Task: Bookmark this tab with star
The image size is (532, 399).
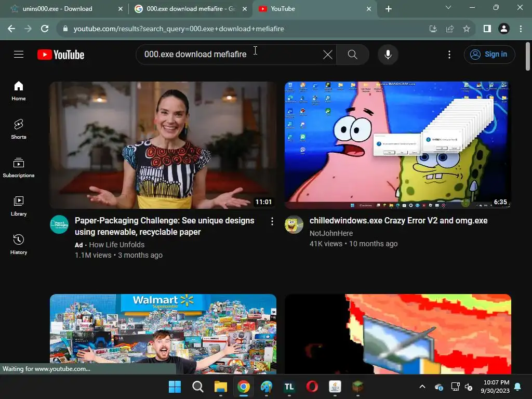Action: (x=467, y=29)
